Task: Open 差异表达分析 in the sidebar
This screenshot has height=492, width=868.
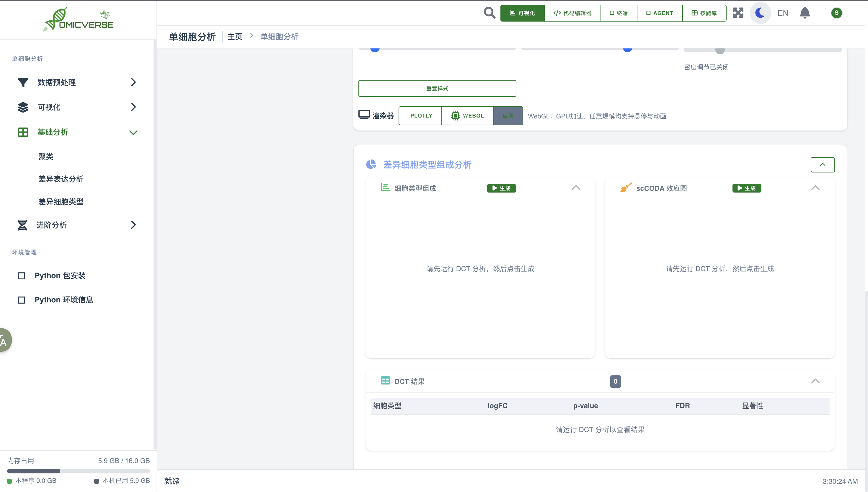Action: 61,179
